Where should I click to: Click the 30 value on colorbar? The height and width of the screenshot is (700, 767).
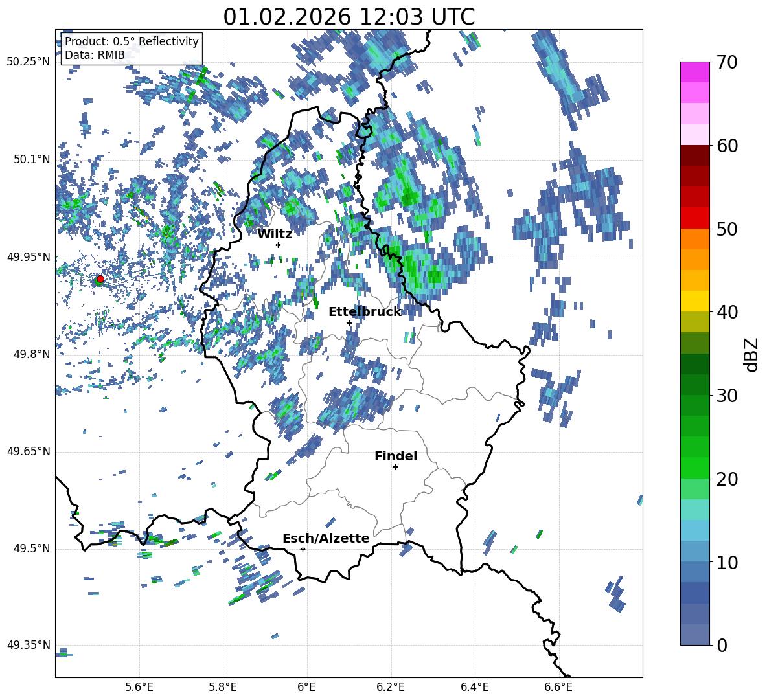(x=727, y=396)
